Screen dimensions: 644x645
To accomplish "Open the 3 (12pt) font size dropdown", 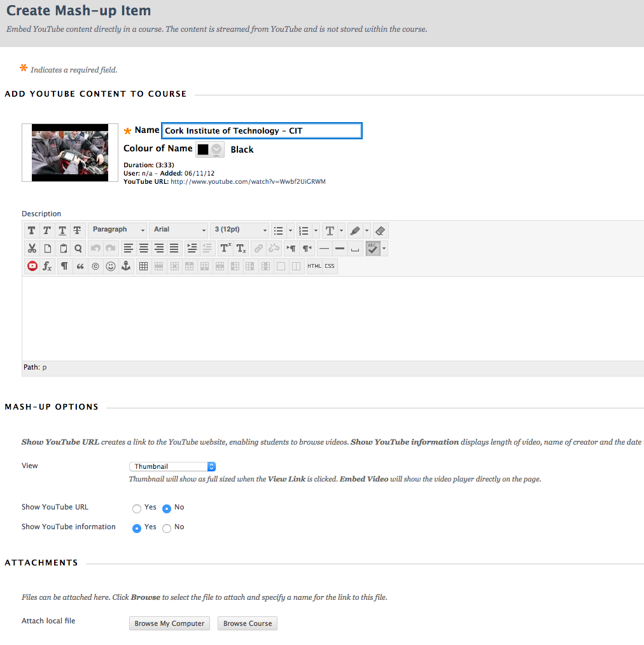I will tap(240, 230).
